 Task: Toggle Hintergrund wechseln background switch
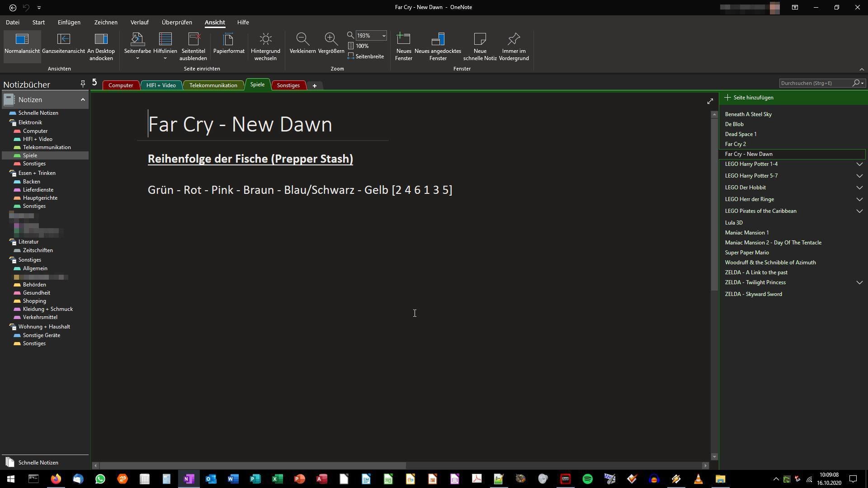click(x=265, y=47)
